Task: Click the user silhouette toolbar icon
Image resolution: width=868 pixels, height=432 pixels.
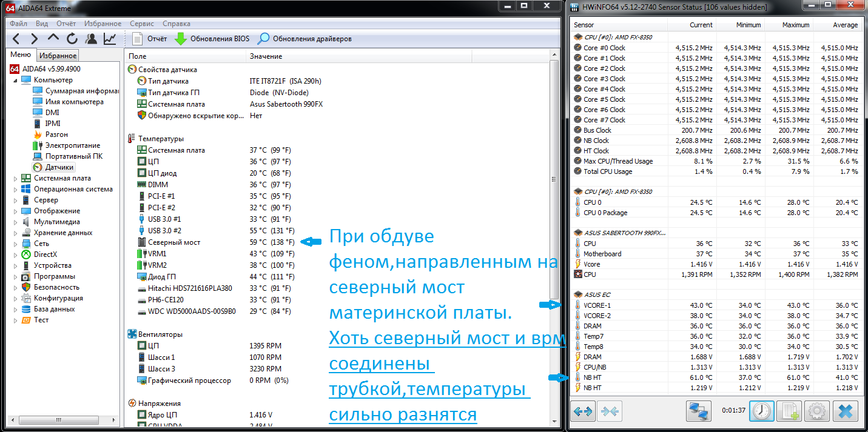Action: pos(91,39)
